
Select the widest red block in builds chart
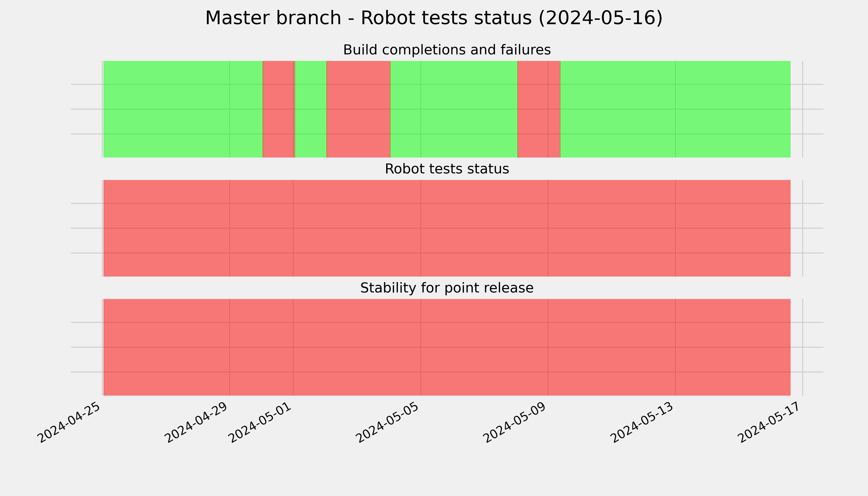click(x=358, y=109)
